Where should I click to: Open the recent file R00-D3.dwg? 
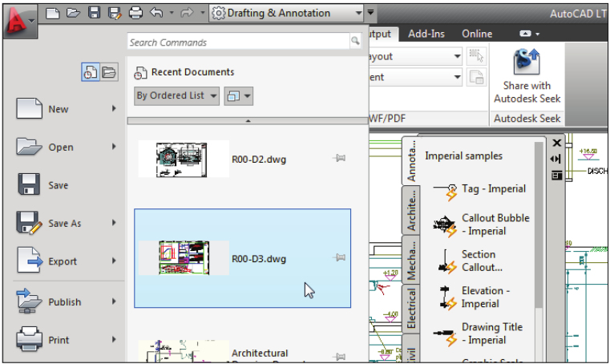tap(242, 258)
